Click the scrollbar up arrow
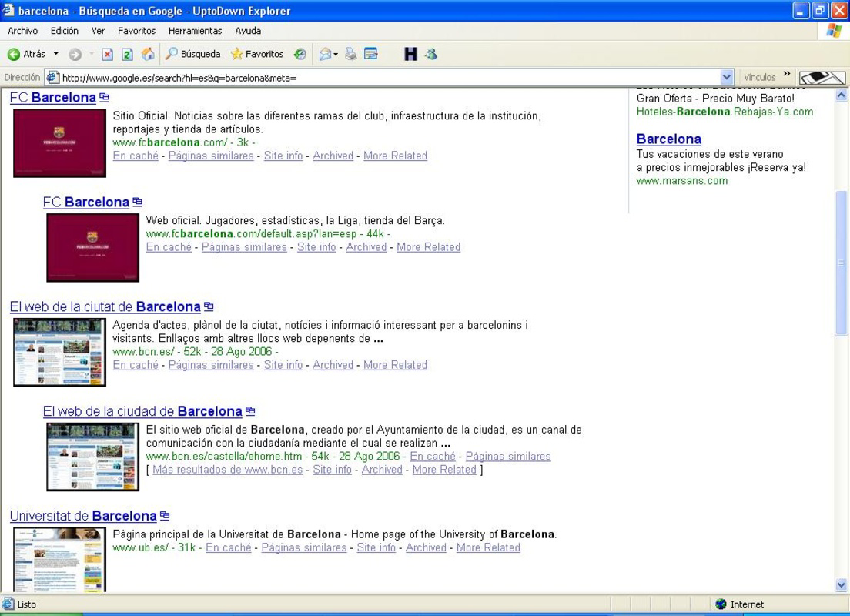Screen dimensions: 850x616 pyautogui.click(x=842, y=95)
